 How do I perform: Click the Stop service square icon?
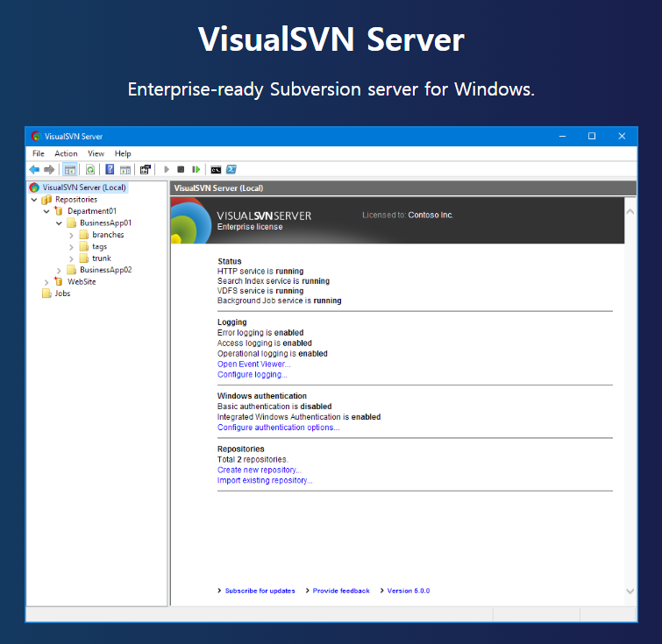tap(181, 170)
